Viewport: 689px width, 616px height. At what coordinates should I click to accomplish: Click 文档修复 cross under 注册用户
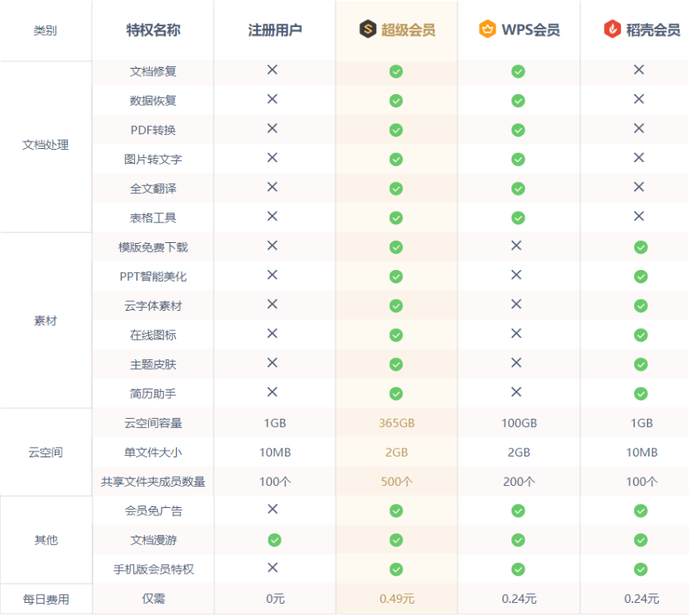coord(272,70)
